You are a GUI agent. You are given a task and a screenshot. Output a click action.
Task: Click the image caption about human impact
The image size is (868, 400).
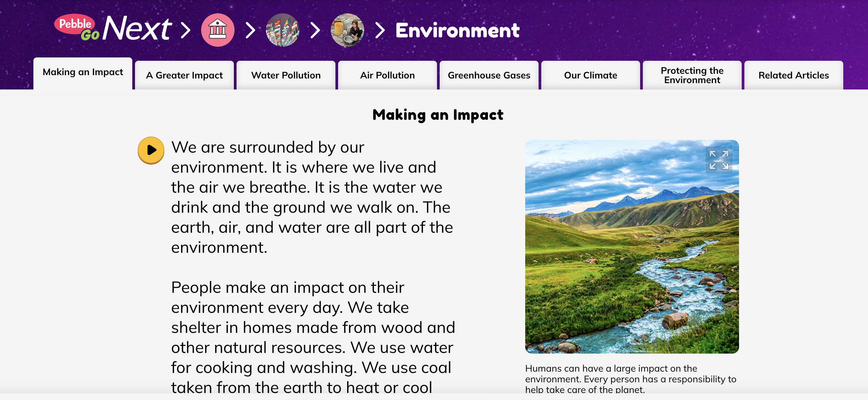point(630,379)
